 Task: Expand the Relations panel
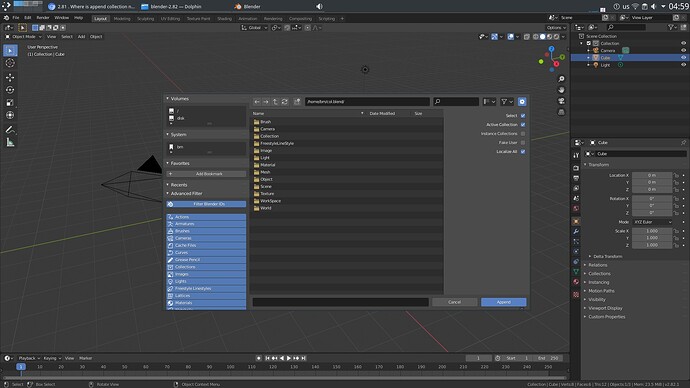pos(597,265)
